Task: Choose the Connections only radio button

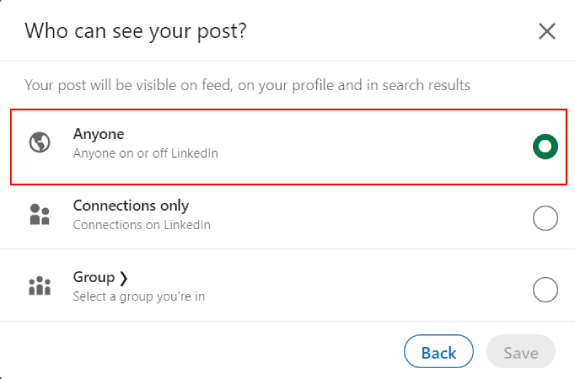Action: pos(545,218)
